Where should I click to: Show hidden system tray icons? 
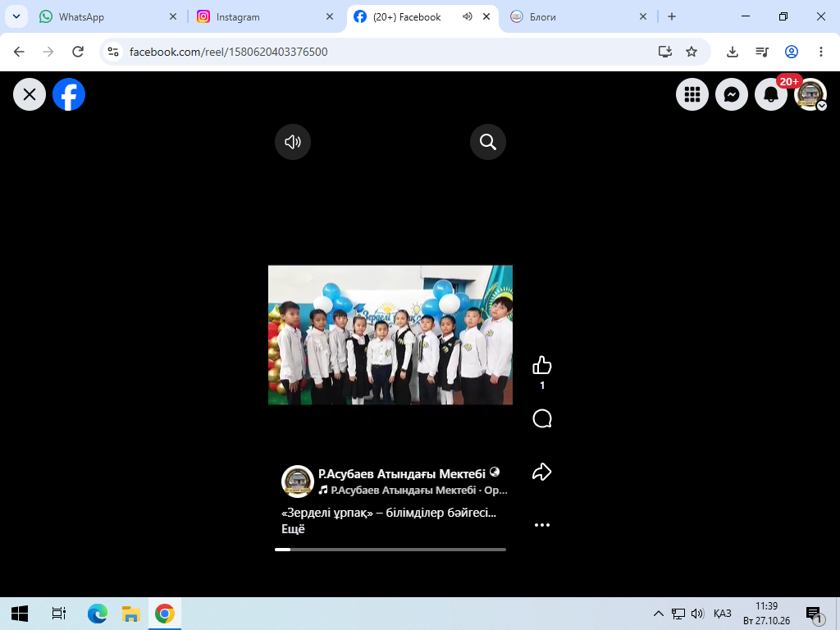click(659, 614)
